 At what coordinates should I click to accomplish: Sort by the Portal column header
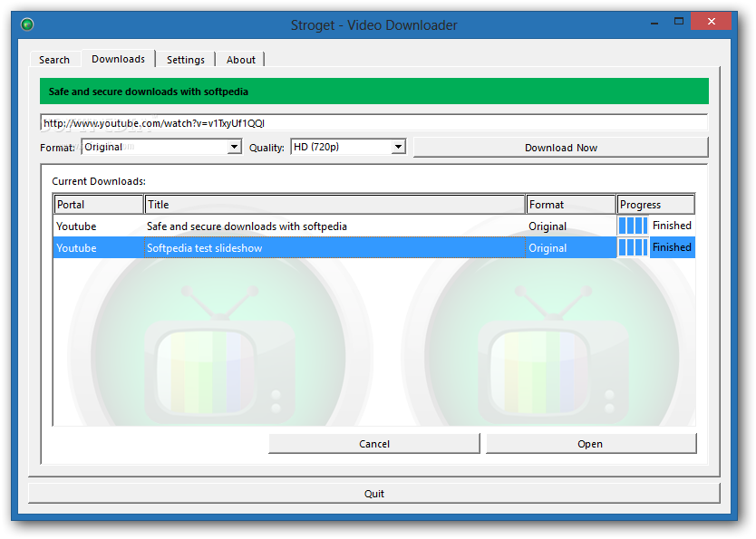pyautogui.click(x=99, y=204)
